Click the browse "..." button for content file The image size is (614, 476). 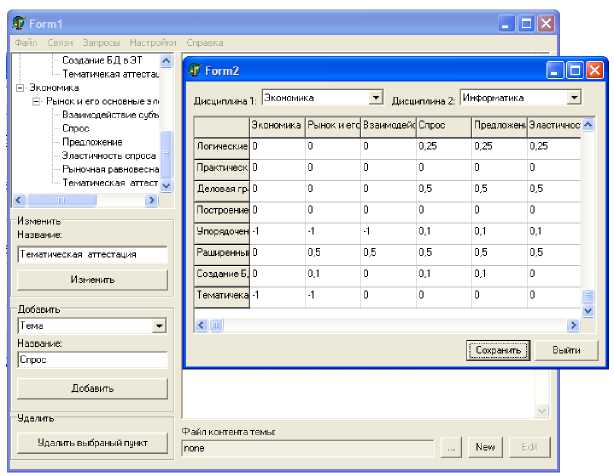tap(451, 448)
